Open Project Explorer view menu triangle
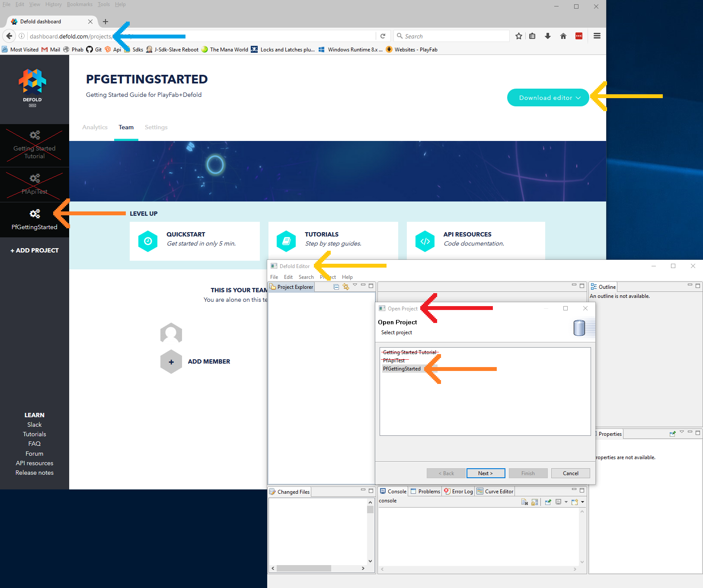This screenshot has width=703, height=588. pyautogui.click(x=355, y=285)
